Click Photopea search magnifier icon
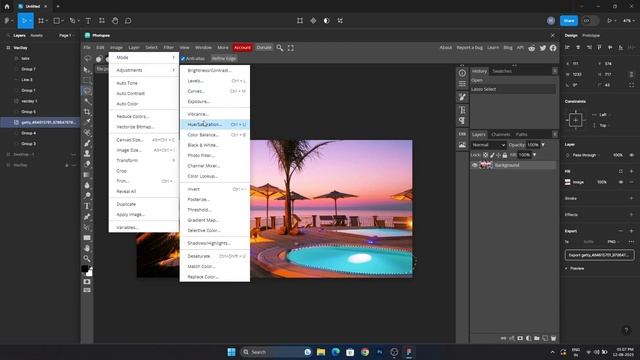The width and height of the screenshot is (640, 360). point(280,48)
